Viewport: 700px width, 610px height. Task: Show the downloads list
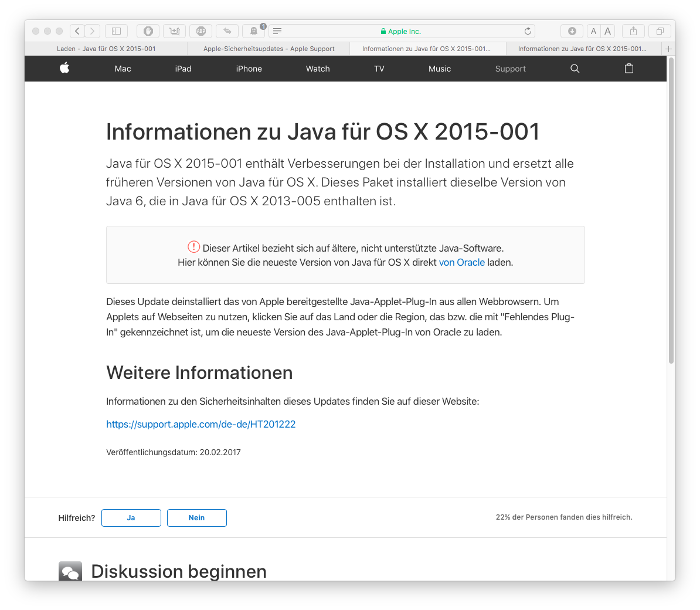pos(572,31)
